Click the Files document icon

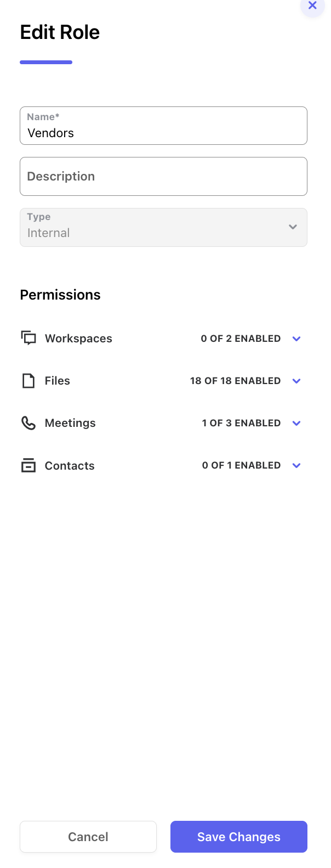click(x=28, y=381)
